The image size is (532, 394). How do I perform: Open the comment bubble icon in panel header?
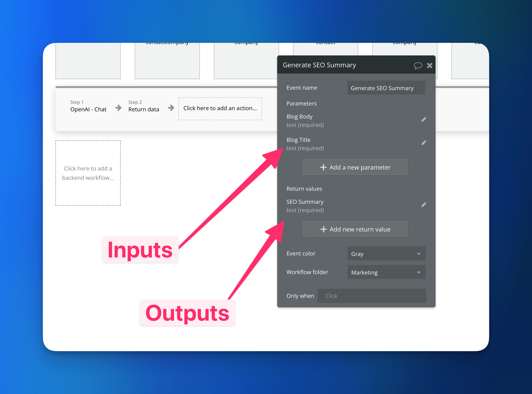point(418,65)
